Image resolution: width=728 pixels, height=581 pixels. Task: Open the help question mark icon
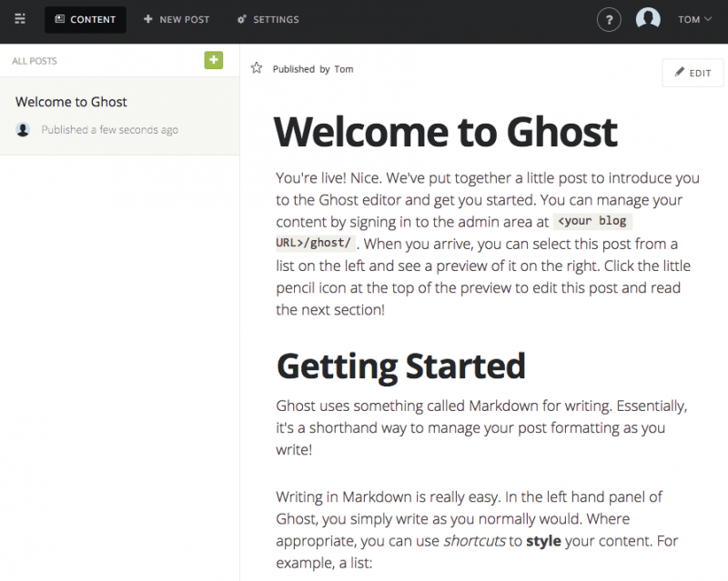[x=609, y=20]
